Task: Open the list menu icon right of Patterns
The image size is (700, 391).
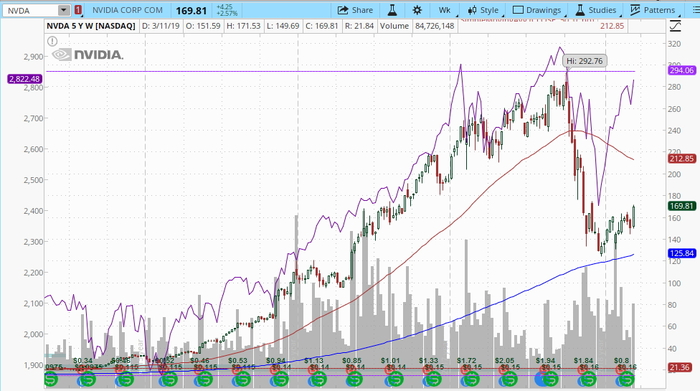Action: click(x=695, y=10)
